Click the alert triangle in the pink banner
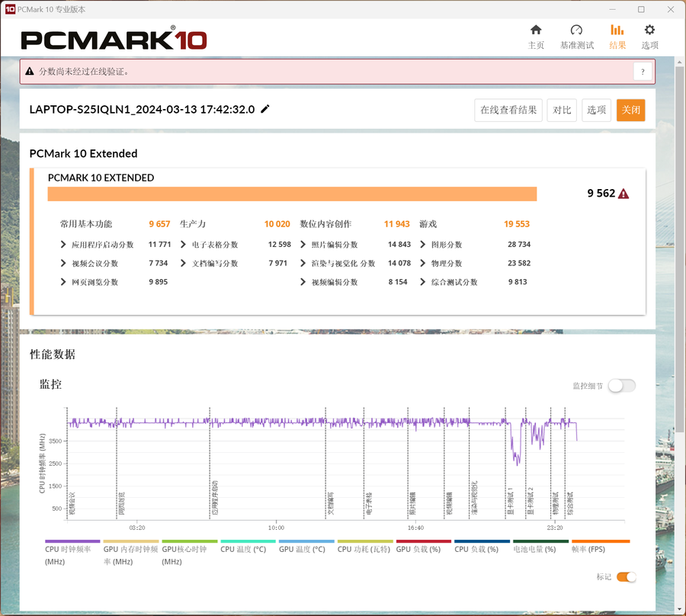 pyautogui.click(x=29, y=72)
